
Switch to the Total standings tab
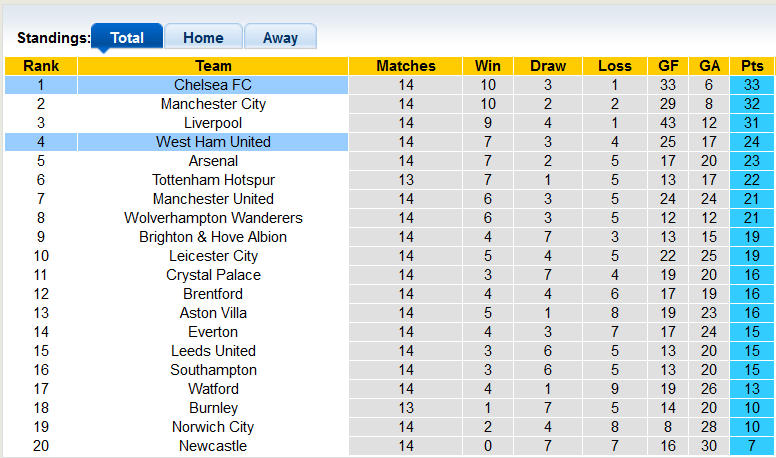(x=127, y=38)
